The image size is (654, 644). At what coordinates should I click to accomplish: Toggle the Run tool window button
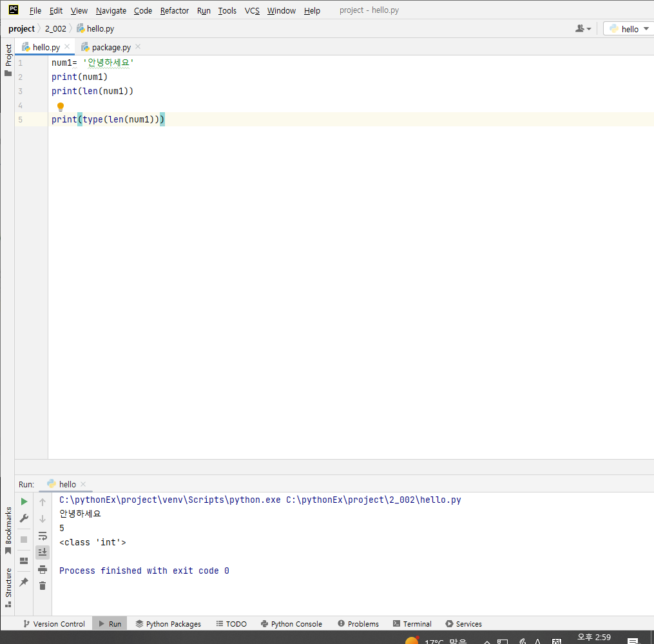coord(110,624)
